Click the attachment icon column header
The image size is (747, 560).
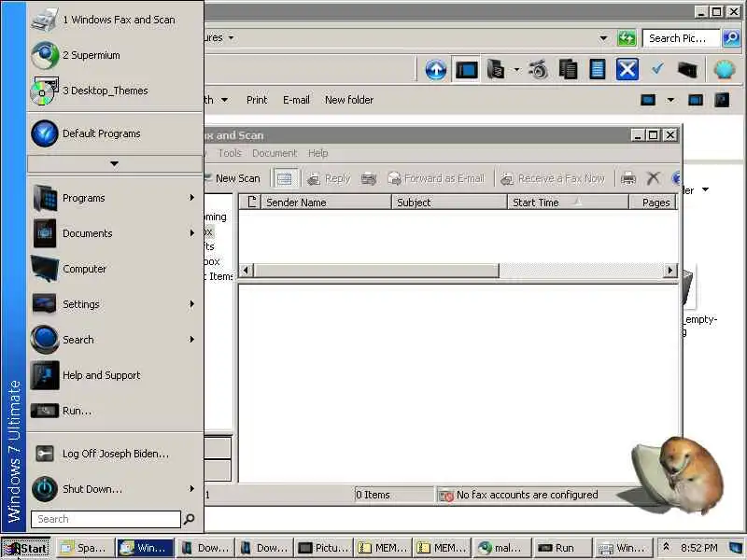click(x=250, y=203)
